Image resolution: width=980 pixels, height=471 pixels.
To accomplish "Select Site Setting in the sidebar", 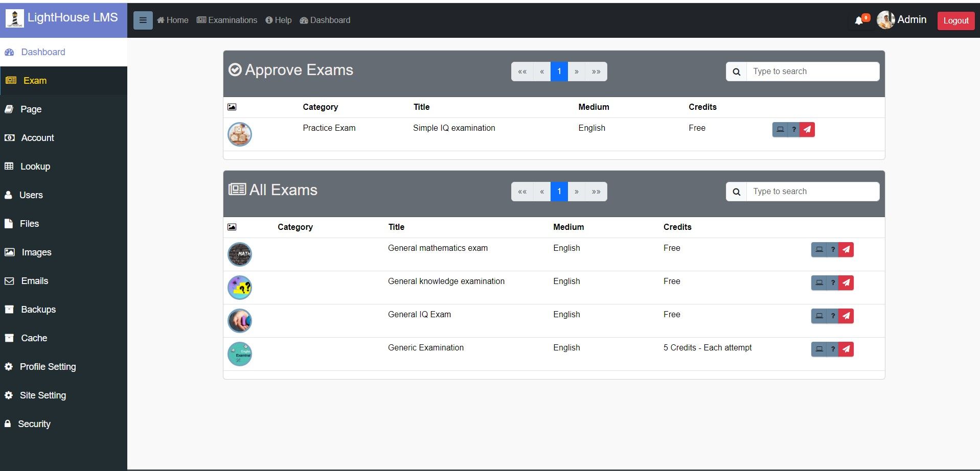I will (x=42, y=395).
